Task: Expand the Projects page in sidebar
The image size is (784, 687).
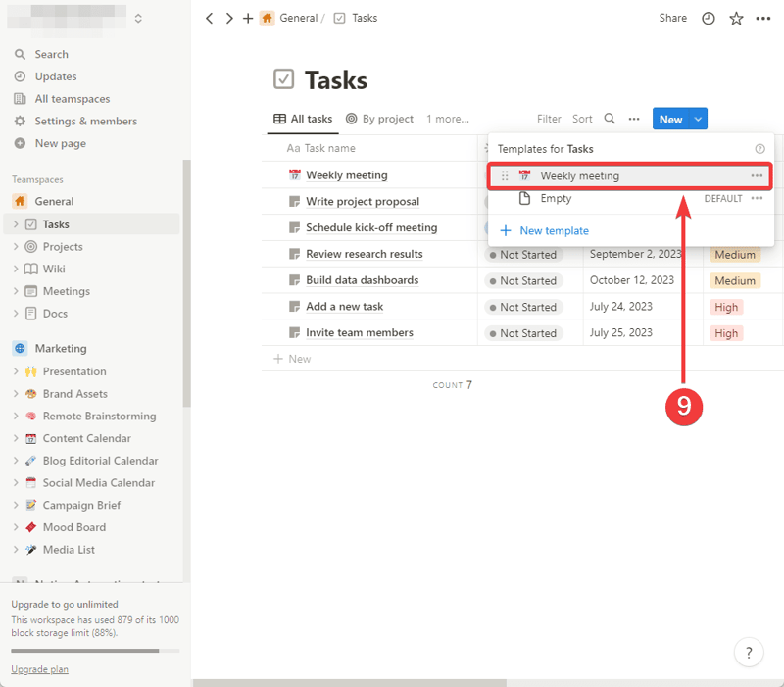Action: tap(17, 247)
